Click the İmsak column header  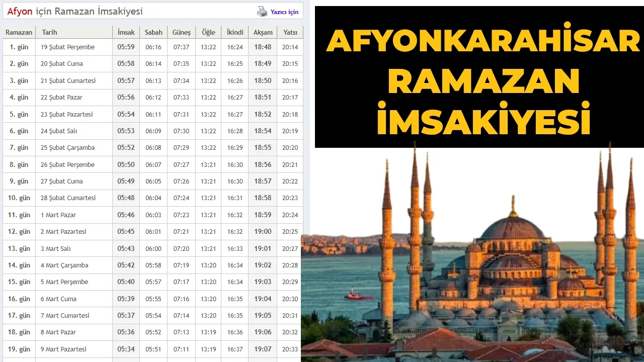125,32
